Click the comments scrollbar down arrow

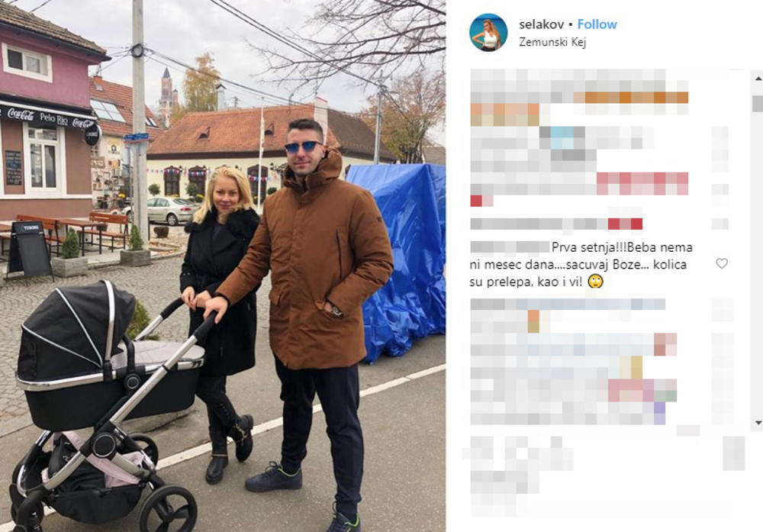758,423
